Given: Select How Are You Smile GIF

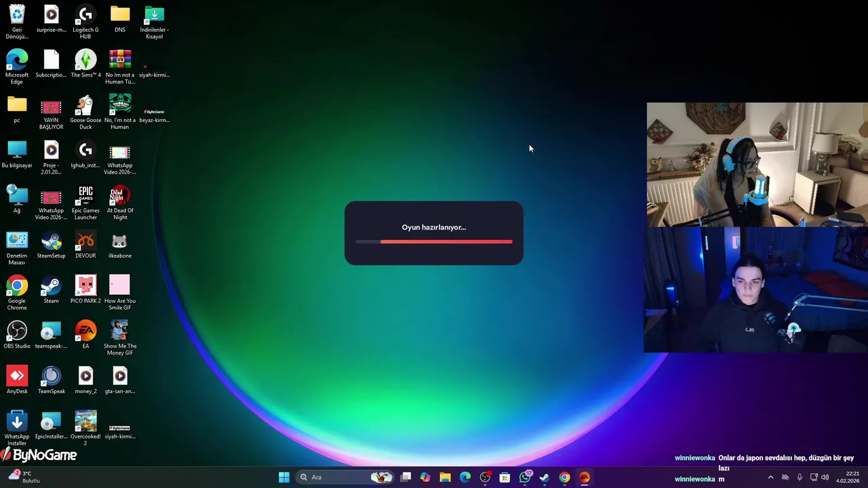Looking at the screenshot, I should pos(120,293).
